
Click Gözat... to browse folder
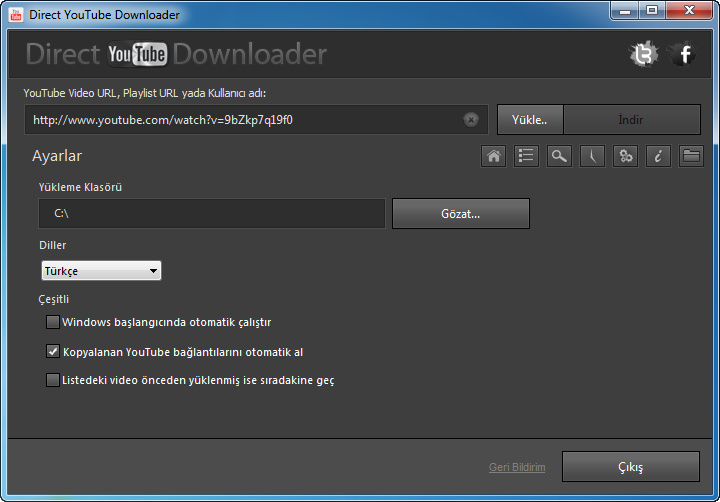461,214
